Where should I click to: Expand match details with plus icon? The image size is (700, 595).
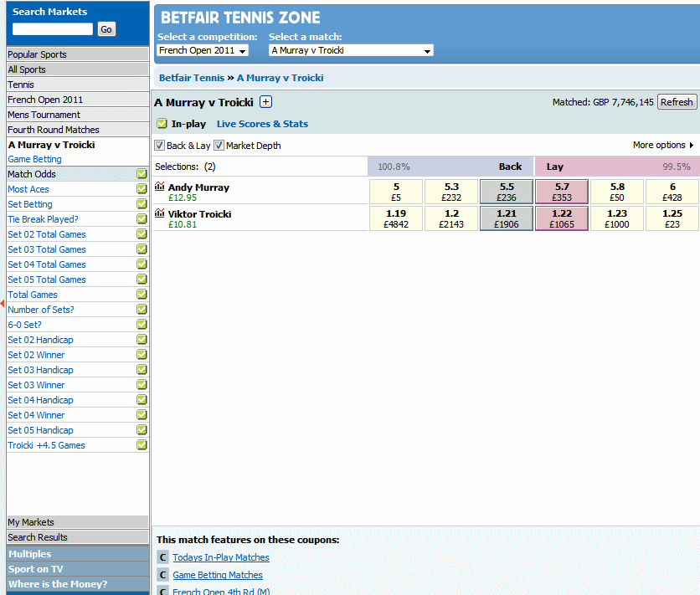[266, 102]
